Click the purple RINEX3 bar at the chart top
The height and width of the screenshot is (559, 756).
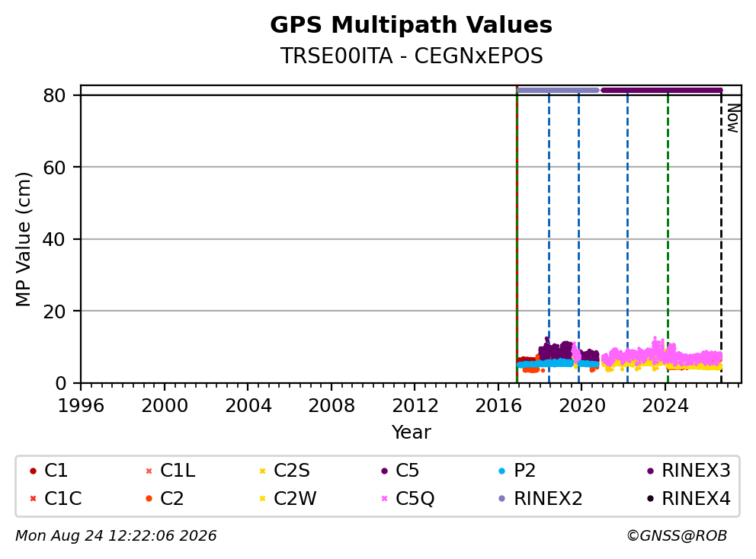(661, 90)
